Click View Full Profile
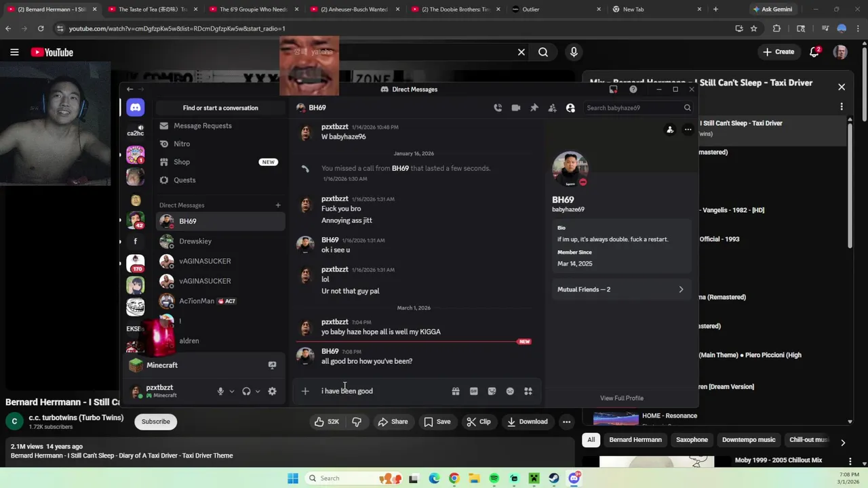This screenshot has width=868, height=488. (622, 398)
